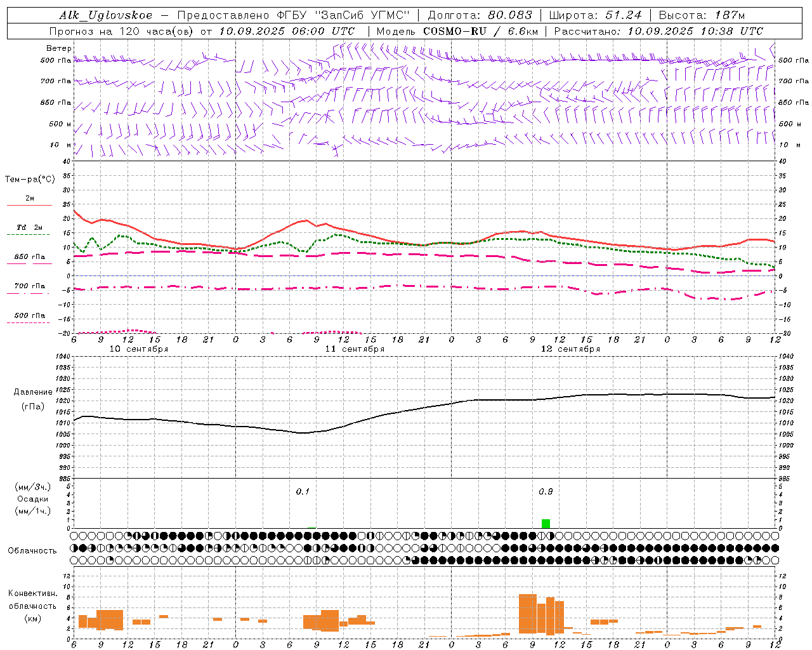This screenshot has height=650, width=812.
Task: Click the Облачность cloud cover label
Action: [32, 551]
